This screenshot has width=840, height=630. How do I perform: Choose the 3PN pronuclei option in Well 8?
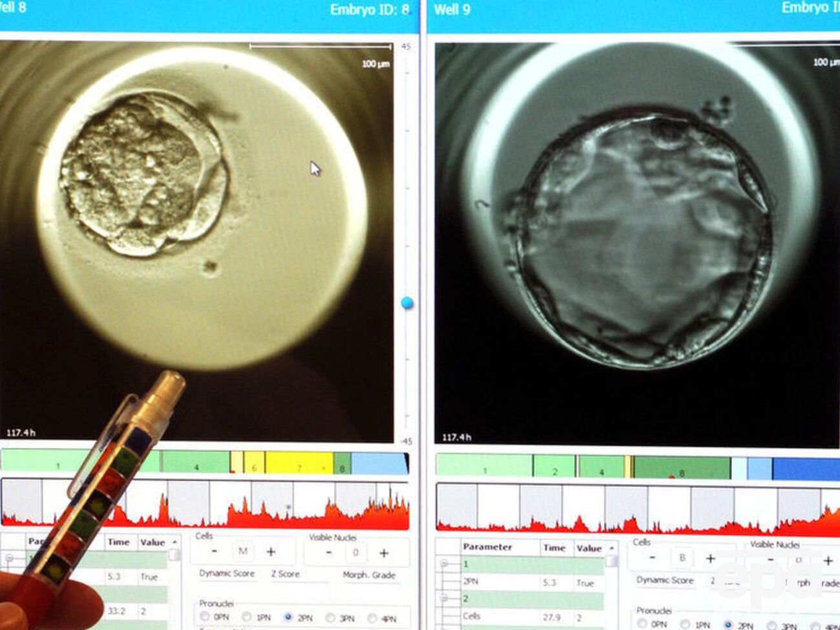pyautogui.click(x=330, y=618)
